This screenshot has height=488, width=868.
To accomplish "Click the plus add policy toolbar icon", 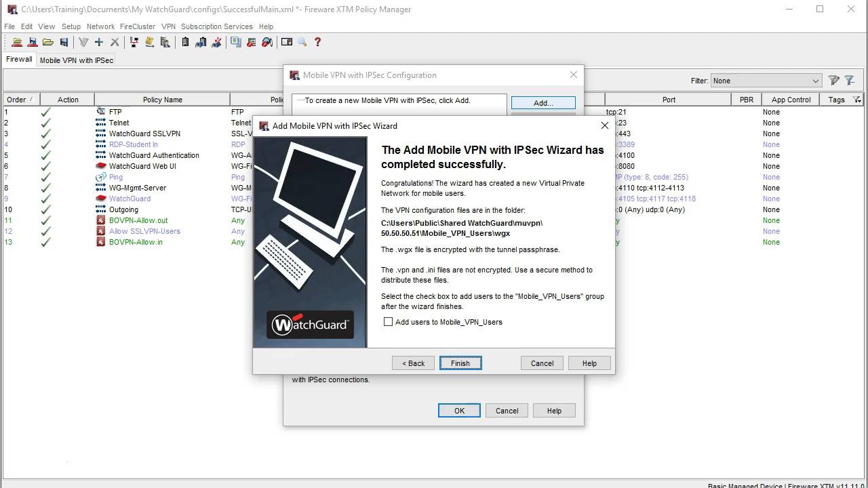I will [x=99, y=42].
